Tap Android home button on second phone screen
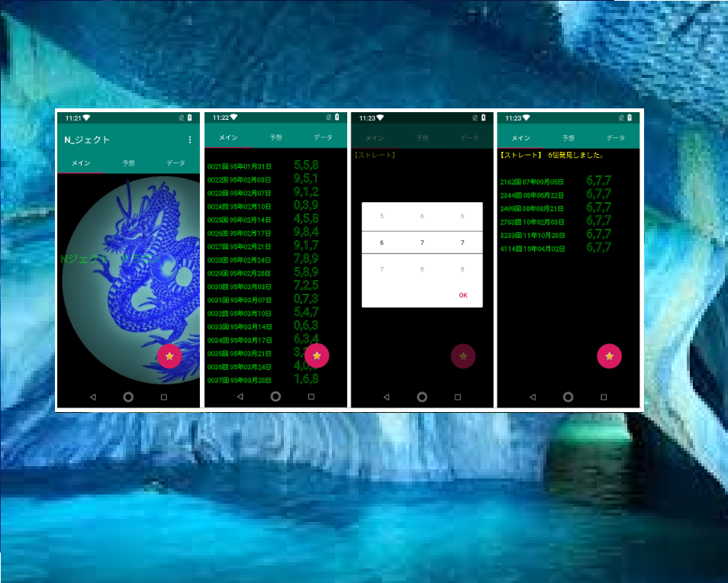Viewport: 728px width, 583px height. (275, 396)
